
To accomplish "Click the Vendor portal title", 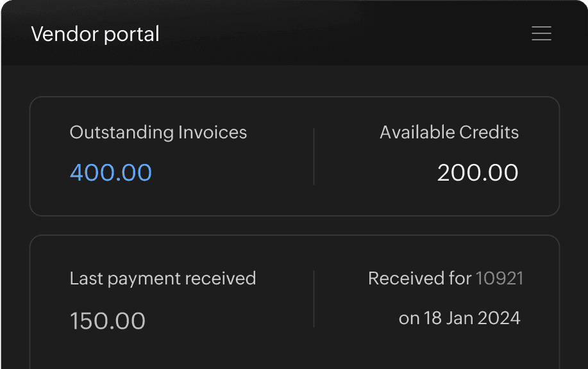I will pos(95,34).
